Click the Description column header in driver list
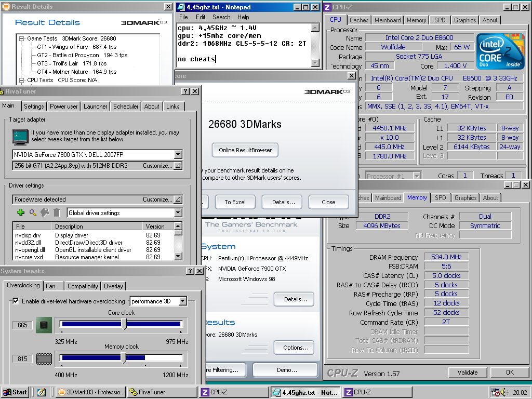532x399 pixels. tap(97, 227)
